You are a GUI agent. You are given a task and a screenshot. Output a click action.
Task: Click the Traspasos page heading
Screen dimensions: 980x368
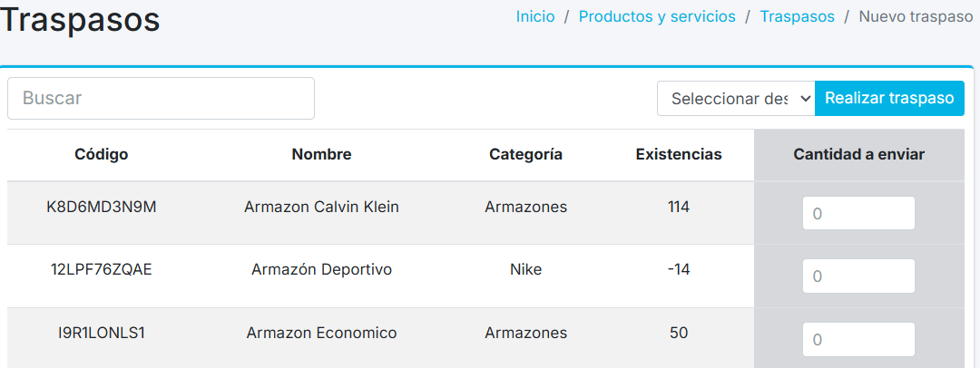(x=80, y=20)
